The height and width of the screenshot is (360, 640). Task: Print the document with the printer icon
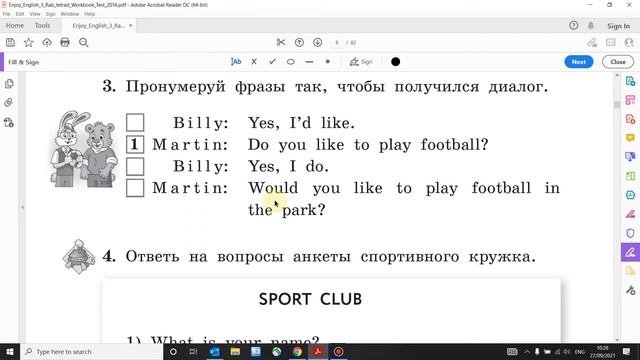(65, 42)
